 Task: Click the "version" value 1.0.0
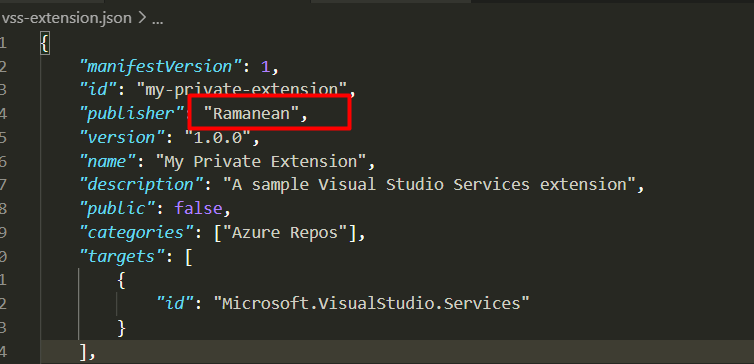[x=218, y=138]
